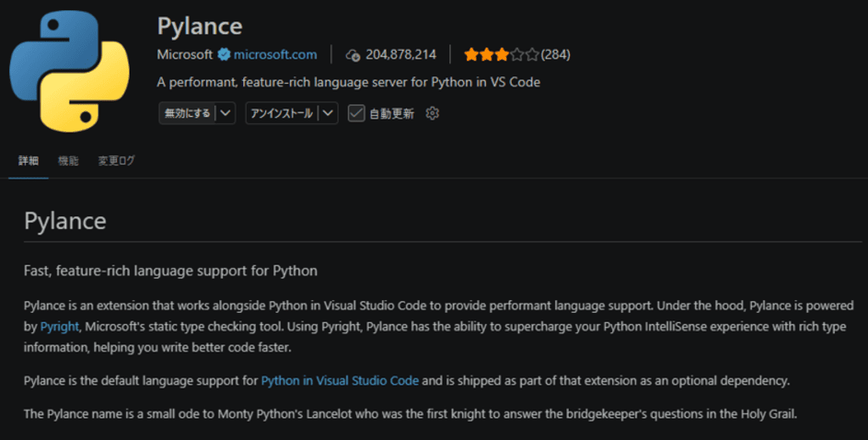The height and width of the screenshot is (440, 868).
Task: Open the Python in Visual Studio Code link
Action: (x=340, y=381)
